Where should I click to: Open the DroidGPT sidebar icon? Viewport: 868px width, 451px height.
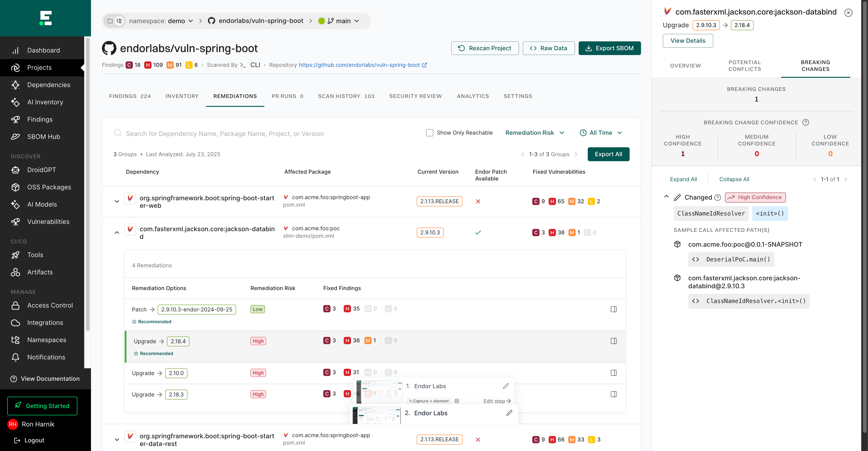(15, 170)
